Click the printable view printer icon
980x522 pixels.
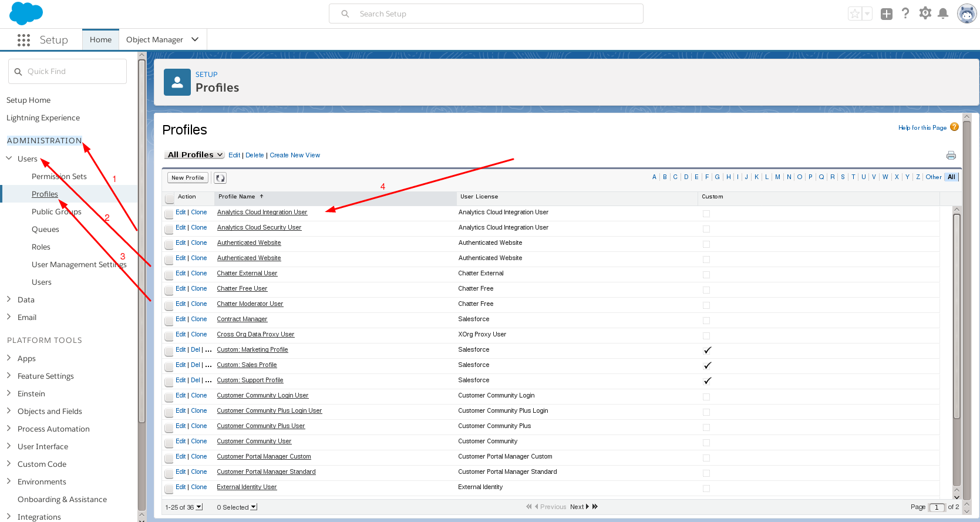point(951,156)
